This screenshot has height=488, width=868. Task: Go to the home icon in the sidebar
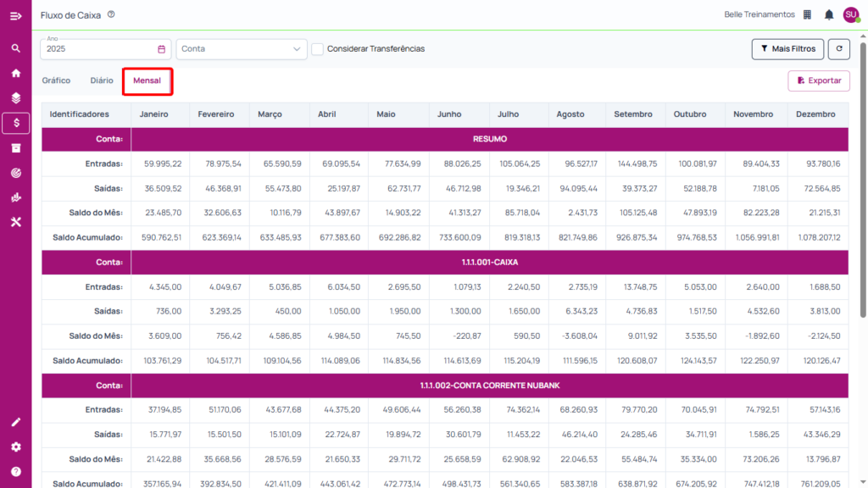(x=15, y=73)
